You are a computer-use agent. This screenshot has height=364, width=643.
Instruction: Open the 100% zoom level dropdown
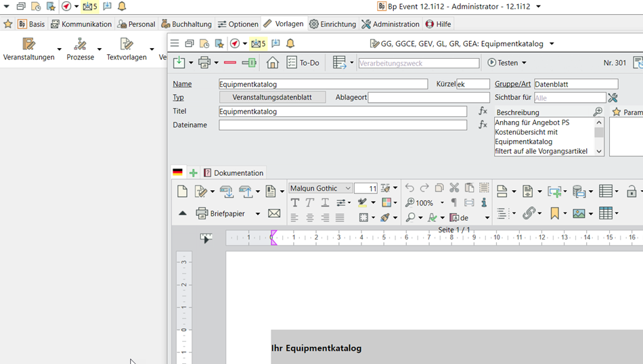pyautogui.click(x=442, y=203)
